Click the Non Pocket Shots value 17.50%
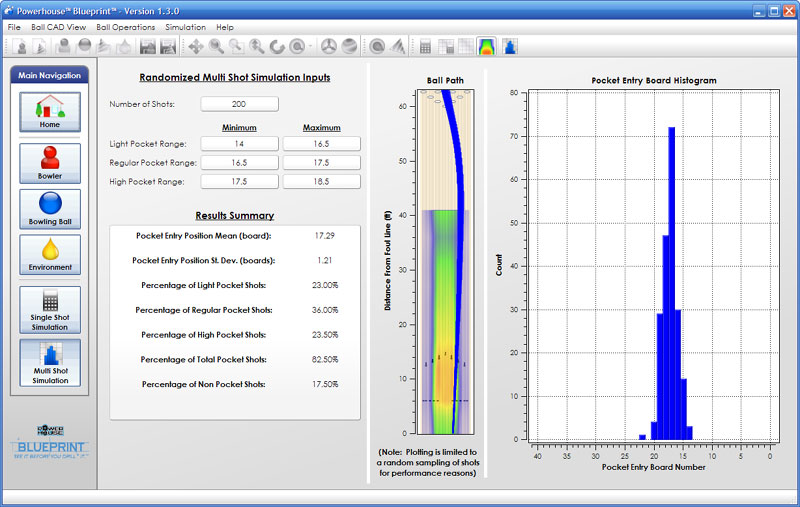This screenshot has width=800, height=507. 325,385
